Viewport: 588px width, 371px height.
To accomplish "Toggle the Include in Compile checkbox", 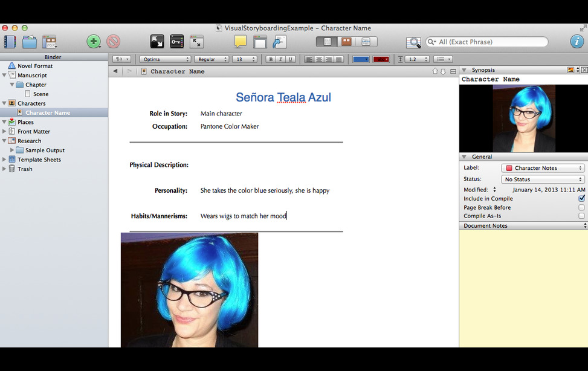I will point(581,199).
